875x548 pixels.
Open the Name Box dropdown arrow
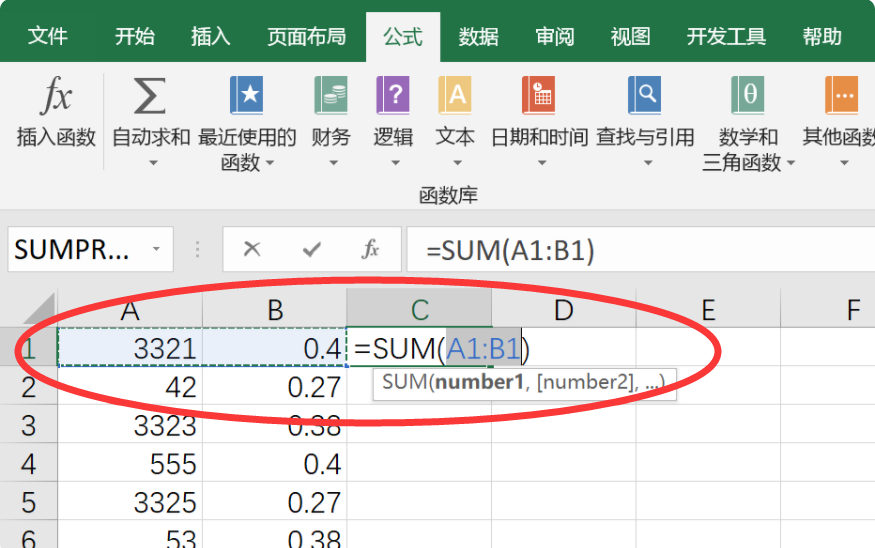tap(157, 249)
